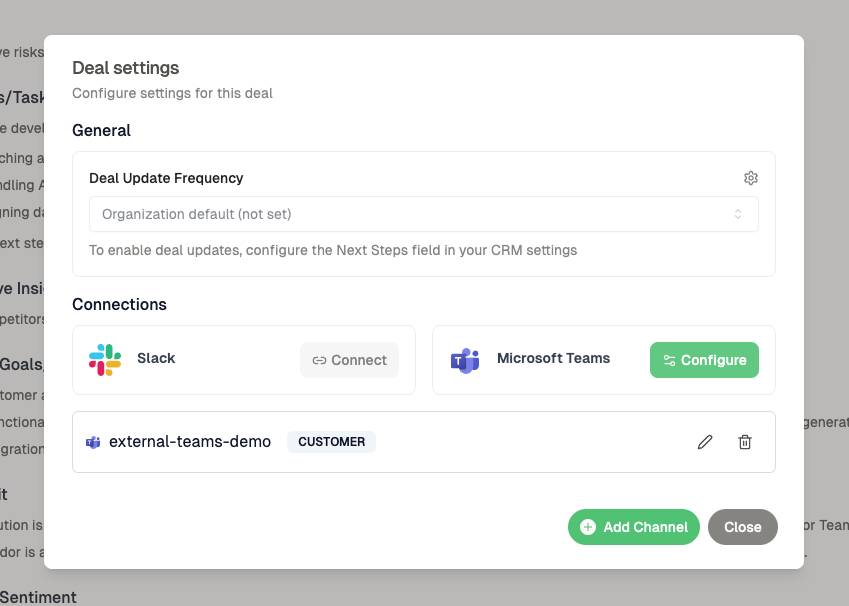Click the small Teams icon beside external-teams-demo

(x=93, y=442)
